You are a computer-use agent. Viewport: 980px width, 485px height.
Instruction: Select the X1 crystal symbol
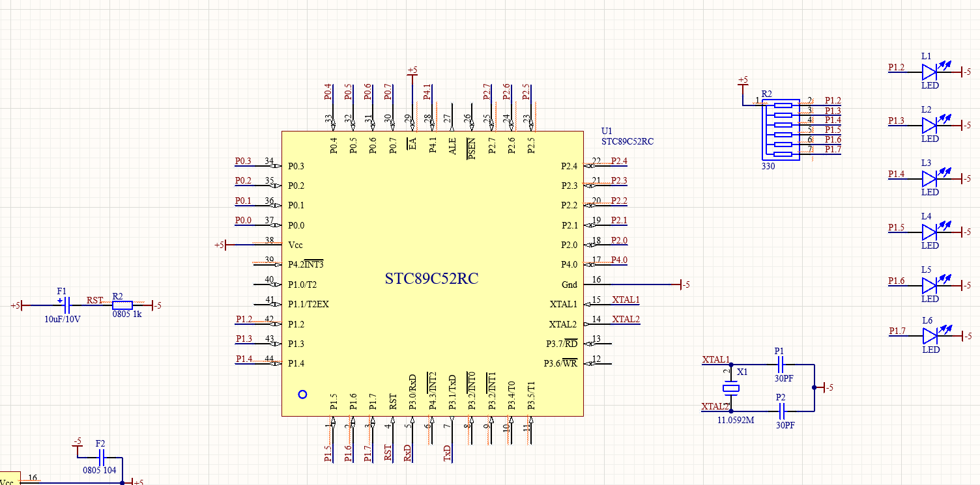pos(731,389)
